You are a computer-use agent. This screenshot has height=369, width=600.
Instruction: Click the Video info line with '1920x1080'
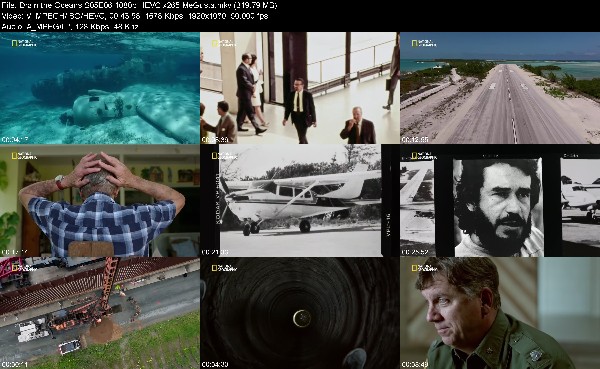click(135, 16)
